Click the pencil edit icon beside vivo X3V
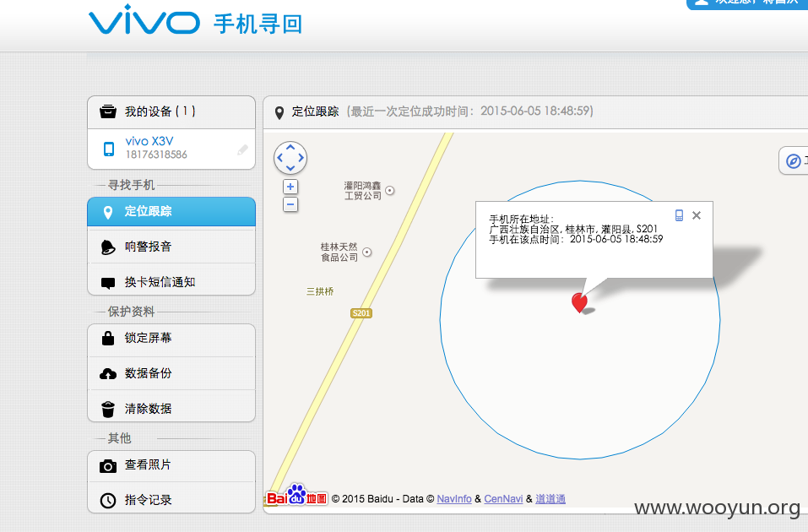Viewport: 808px width, 532px height. click(x=242, y=149)
